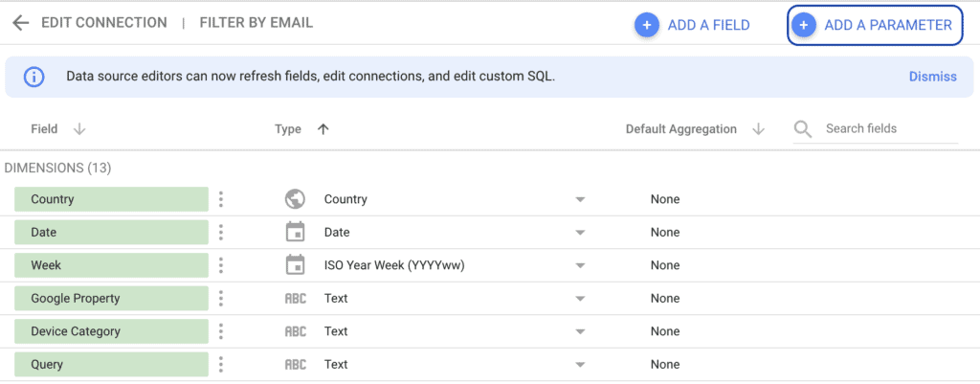Click the ABC text icon for Google Property
980x384 pixels.
296,299
